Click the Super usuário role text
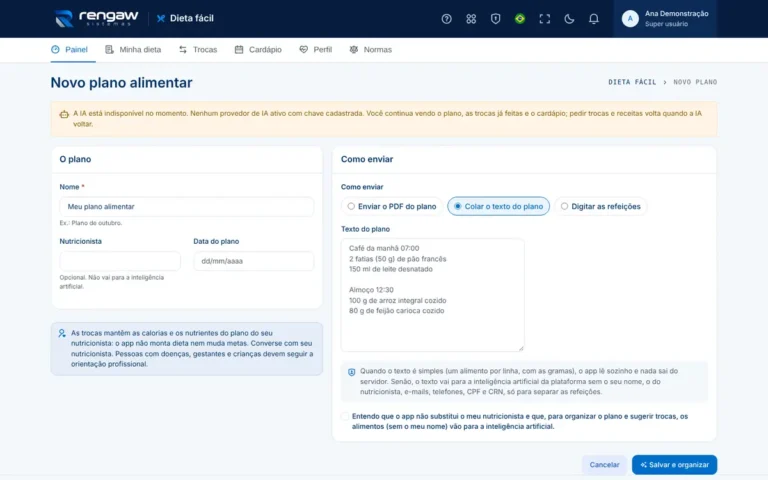The image size is (768, 480). [x=666, y=24]
